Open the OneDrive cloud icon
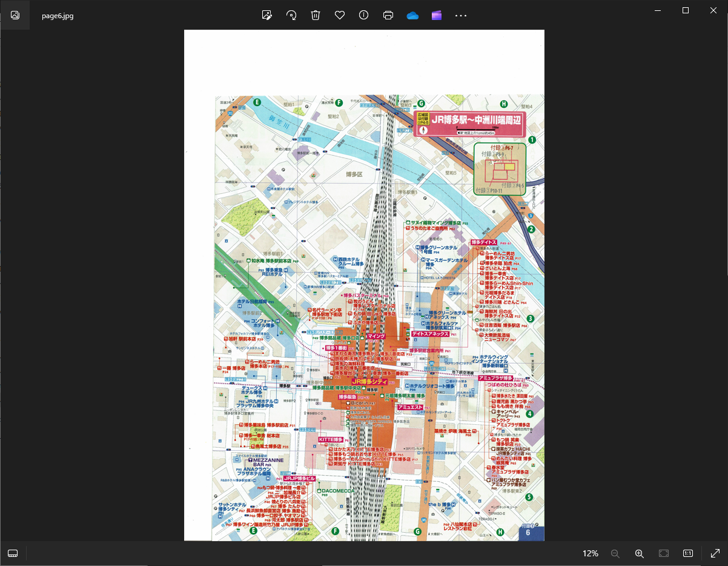The image size is (728, 566). 412,15
